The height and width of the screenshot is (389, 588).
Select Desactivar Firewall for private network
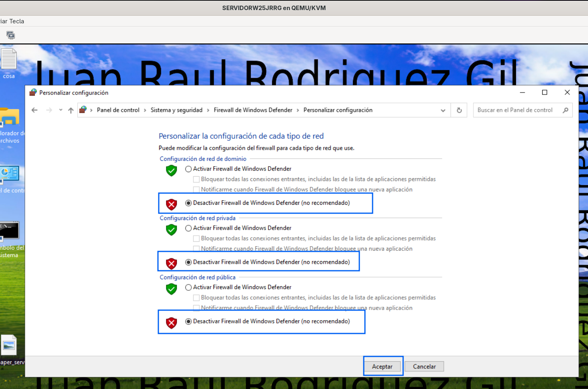click(x=188, y=262)
